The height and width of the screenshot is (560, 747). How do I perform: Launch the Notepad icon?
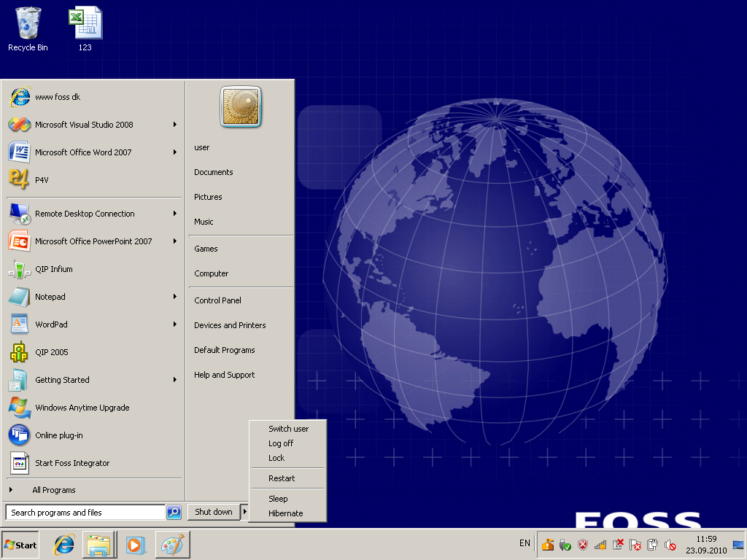(20, 297)
